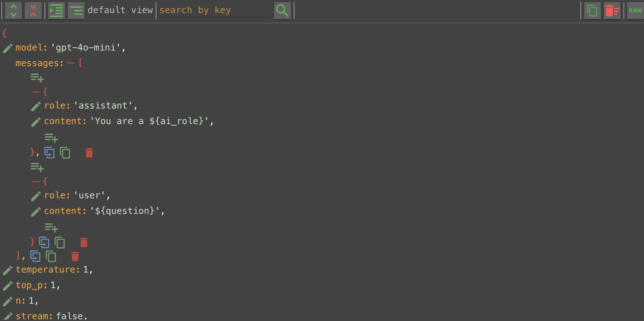Click the red clear-all trash toolbar icon
The width and height of the screenshot is (644, 321).
point(612,11)
